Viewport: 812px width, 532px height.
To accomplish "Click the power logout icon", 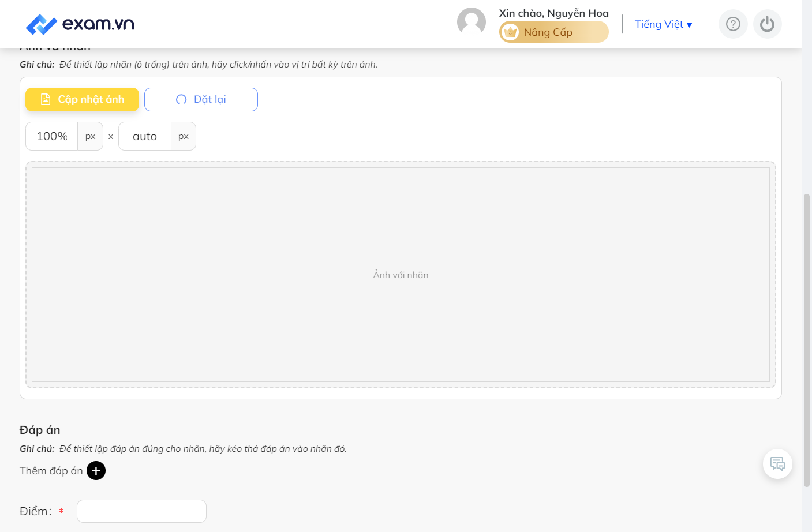I will click(768, 24).
